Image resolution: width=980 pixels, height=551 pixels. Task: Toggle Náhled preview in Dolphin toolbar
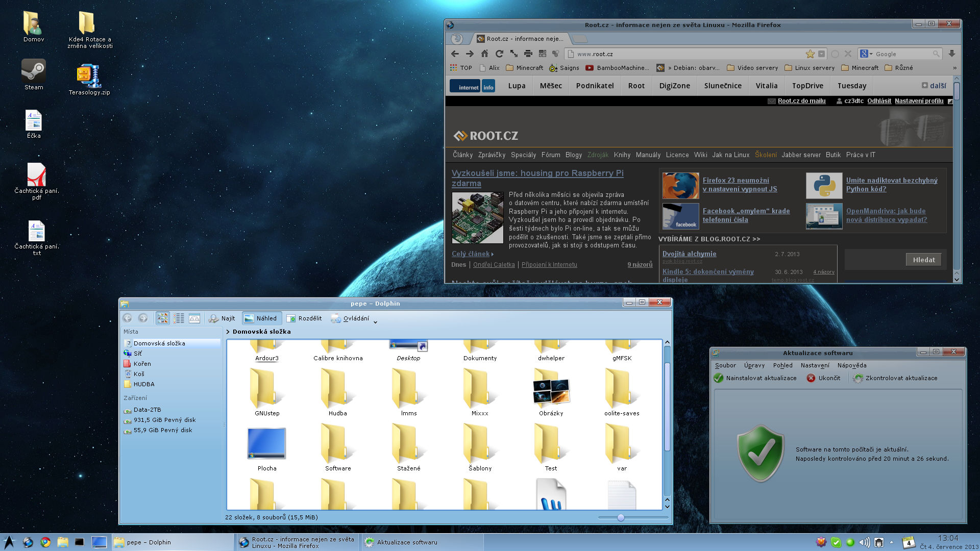click(261, 318)
